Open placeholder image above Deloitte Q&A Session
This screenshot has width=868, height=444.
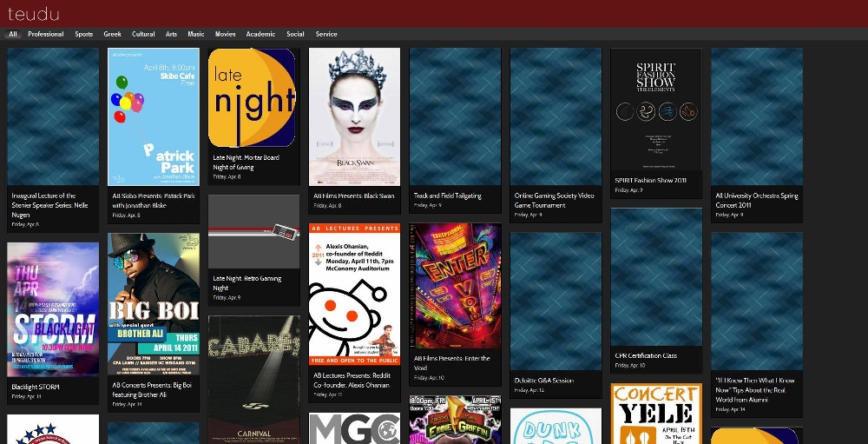click(556, 301)
